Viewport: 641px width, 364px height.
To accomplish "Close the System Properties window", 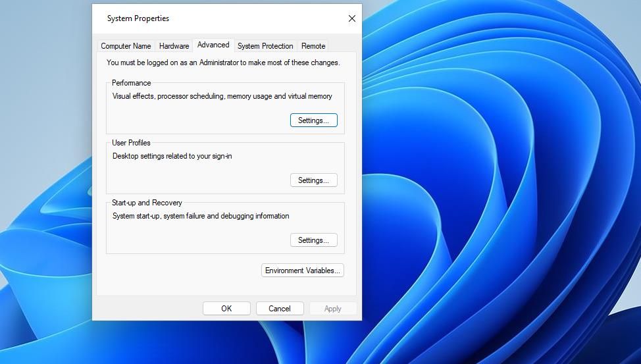I will (351, 18).
